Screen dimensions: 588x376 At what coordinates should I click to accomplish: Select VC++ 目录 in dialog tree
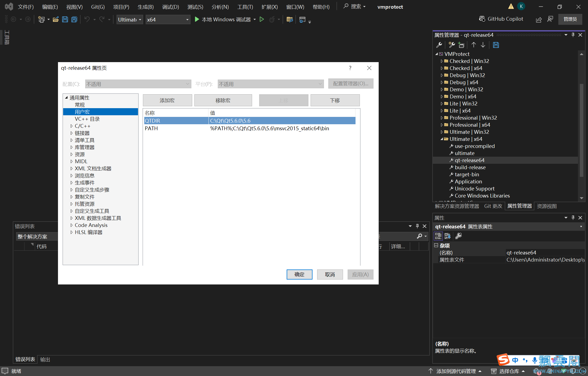pos(87,119)
